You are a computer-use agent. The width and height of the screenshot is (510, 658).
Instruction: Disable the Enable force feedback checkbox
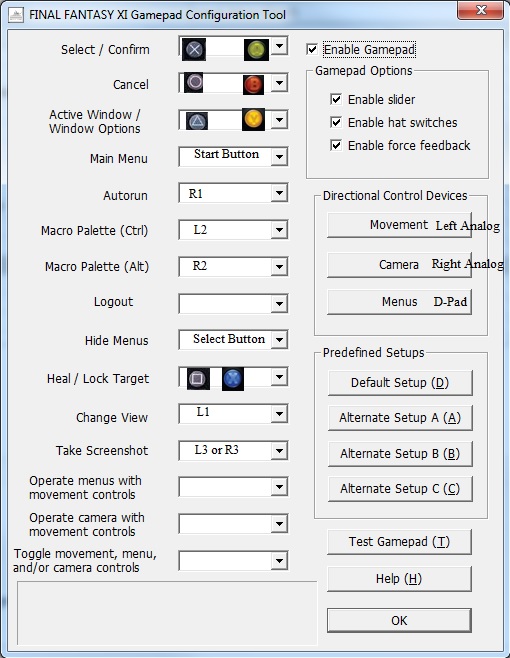click(336, 145)
